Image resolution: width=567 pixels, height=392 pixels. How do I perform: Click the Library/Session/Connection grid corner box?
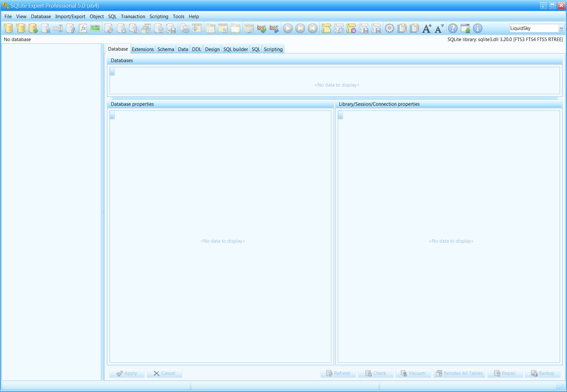coord(340,115)
